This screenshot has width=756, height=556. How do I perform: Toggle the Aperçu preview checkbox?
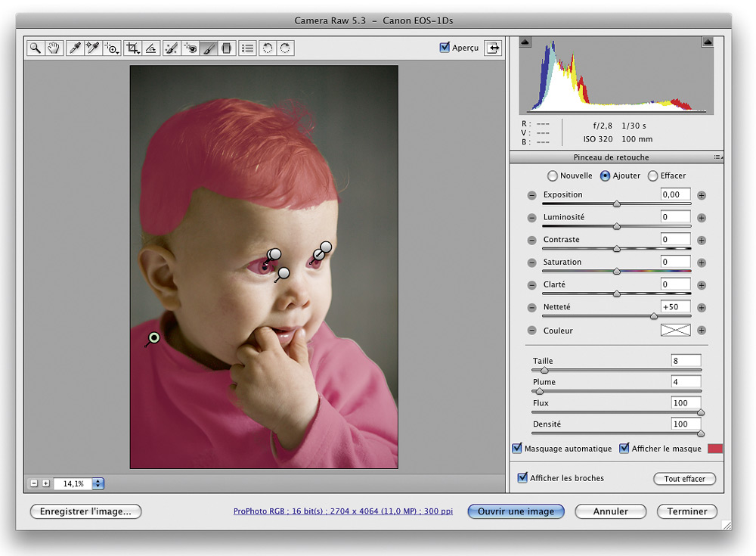tap(445, 48)
